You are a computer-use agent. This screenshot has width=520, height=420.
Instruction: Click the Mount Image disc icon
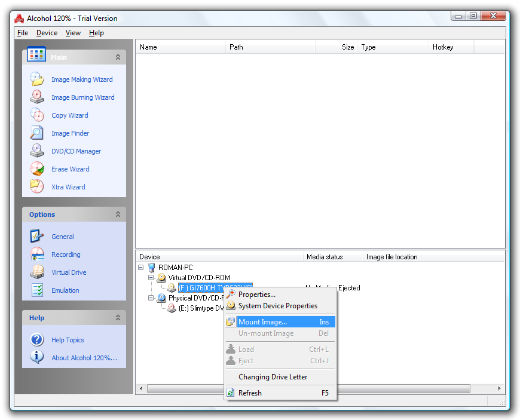[x=231, y=321]
